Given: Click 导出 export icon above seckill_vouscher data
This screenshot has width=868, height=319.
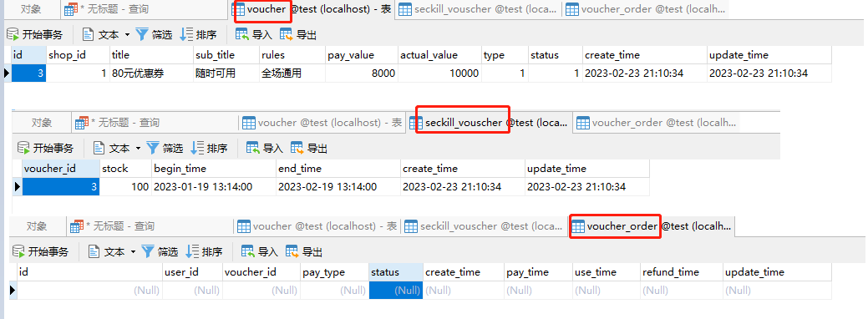Looking at the screenshot, I should [297, 148].
